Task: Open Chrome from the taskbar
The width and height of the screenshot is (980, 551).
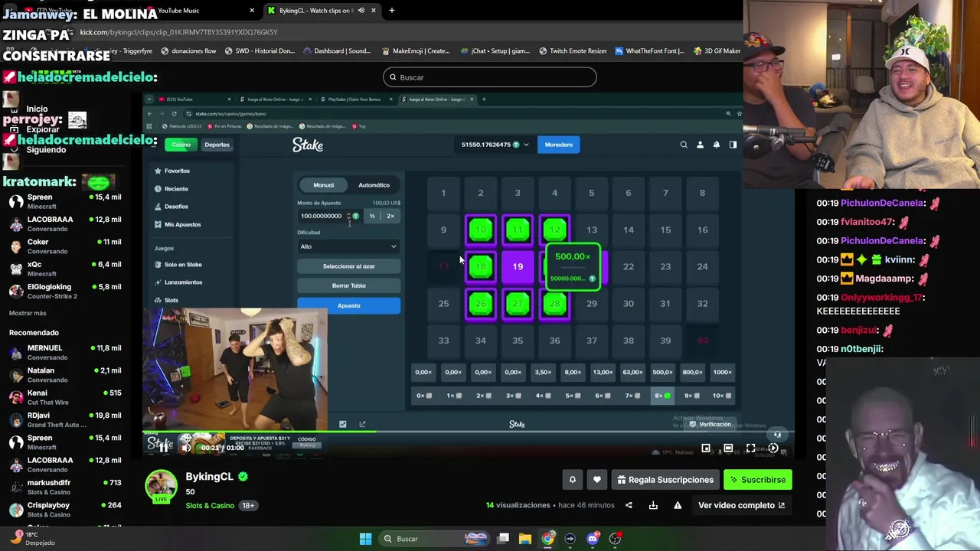Action: click(x=547, y=539)
